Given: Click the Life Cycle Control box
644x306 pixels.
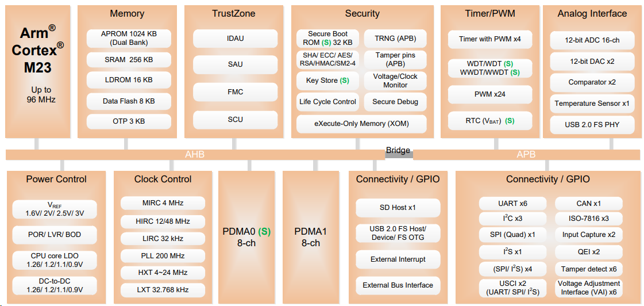Looking at the screenshot, I should point(328,102).
